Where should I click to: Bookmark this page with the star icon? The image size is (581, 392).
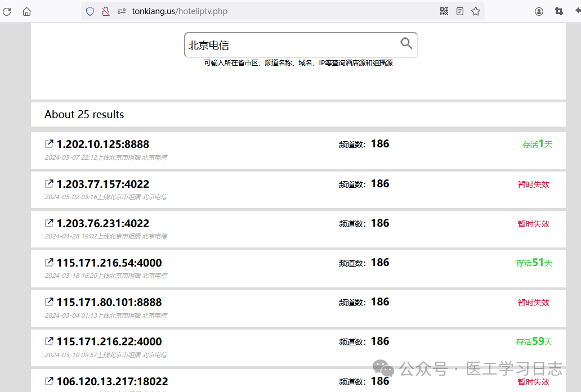tap(476, 11)
